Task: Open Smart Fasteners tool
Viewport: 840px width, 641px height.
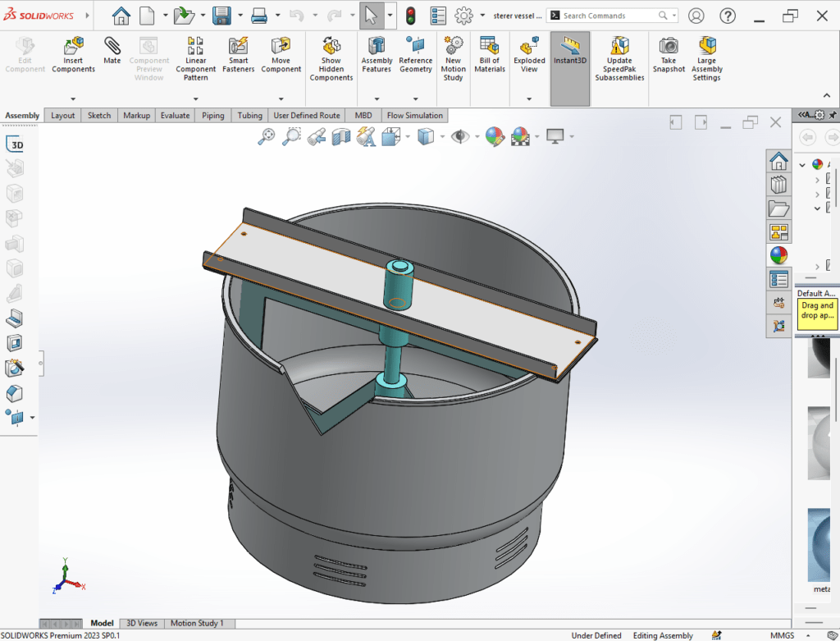Action: (238, 55)
